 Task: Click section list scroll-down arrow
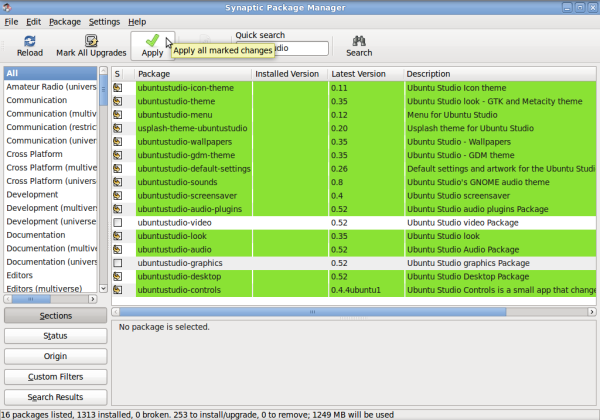103,288
